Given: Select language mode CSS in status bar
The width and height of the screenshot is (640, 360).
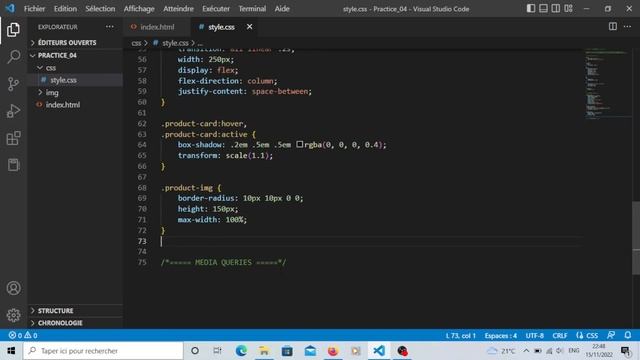Looking at the screenshot, I should tap(592, 336).
